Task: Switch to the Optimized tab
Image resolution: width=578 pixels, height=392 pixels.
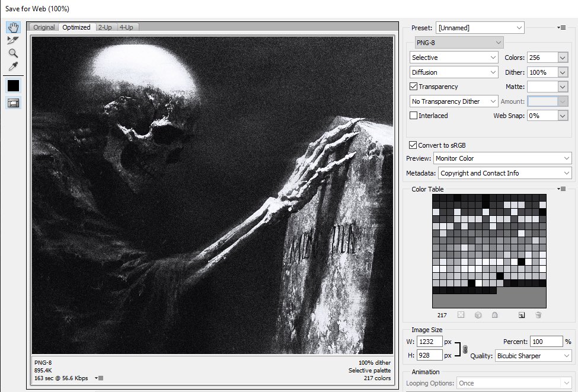Action: tap(76, 27)
